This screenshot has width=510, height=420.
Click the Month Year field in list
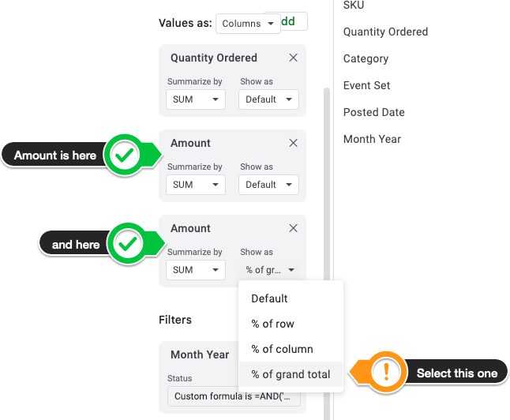[x=372, y=139]
